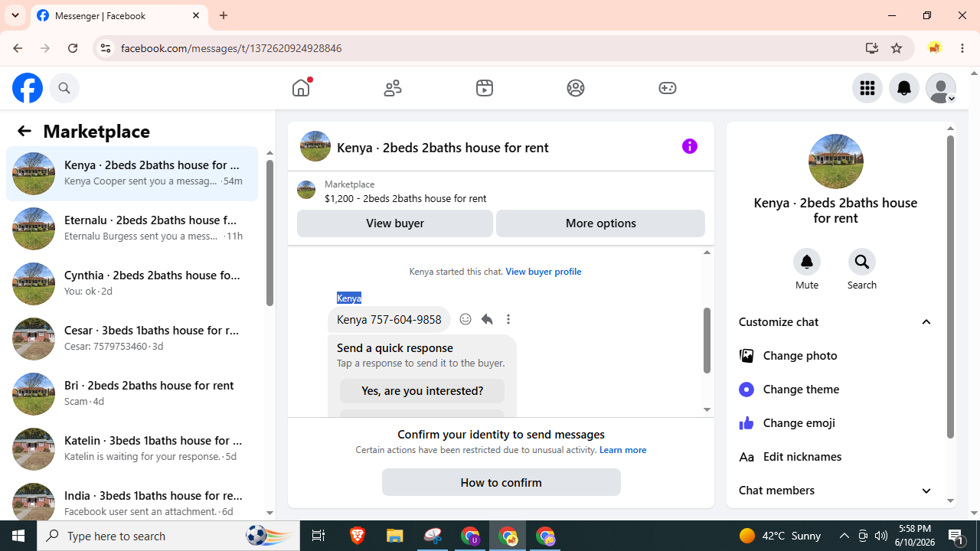Open Bri · 2beds 2baths conversation
980x551 pixels.
point(132,394)
